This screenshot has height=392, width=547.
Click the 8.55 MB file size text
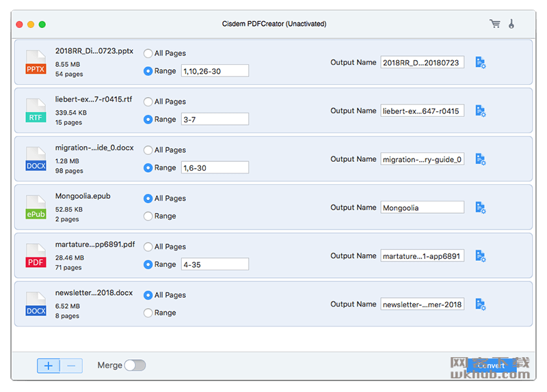68,64
